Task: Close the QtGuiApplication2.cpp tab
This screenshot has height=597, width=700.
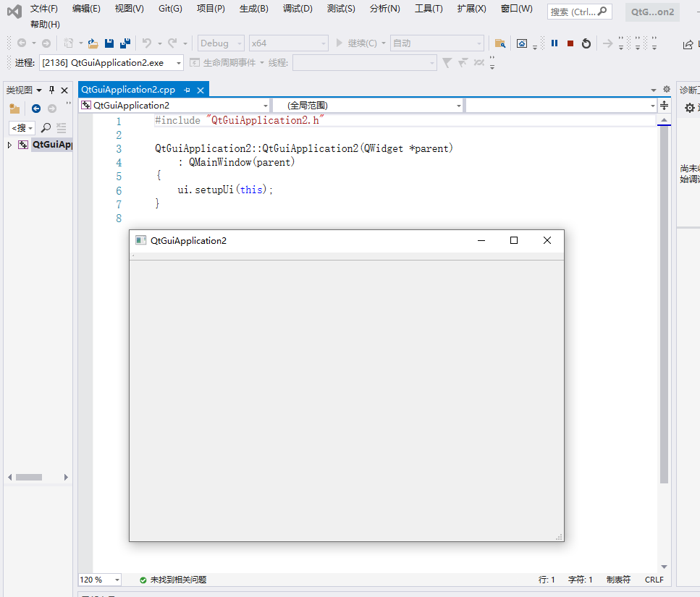Action: 201,90
